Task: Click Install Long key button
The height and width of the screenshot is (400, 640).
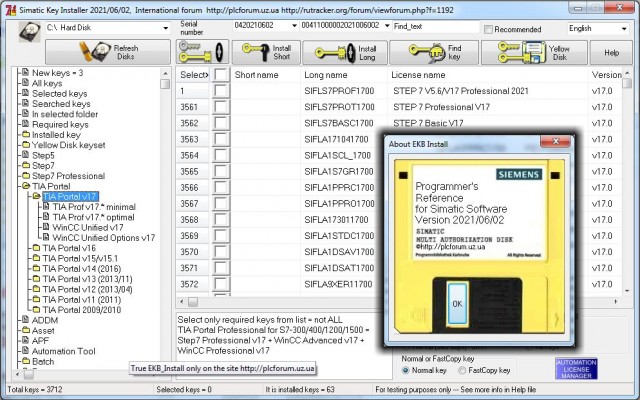Action: [345, 52]
